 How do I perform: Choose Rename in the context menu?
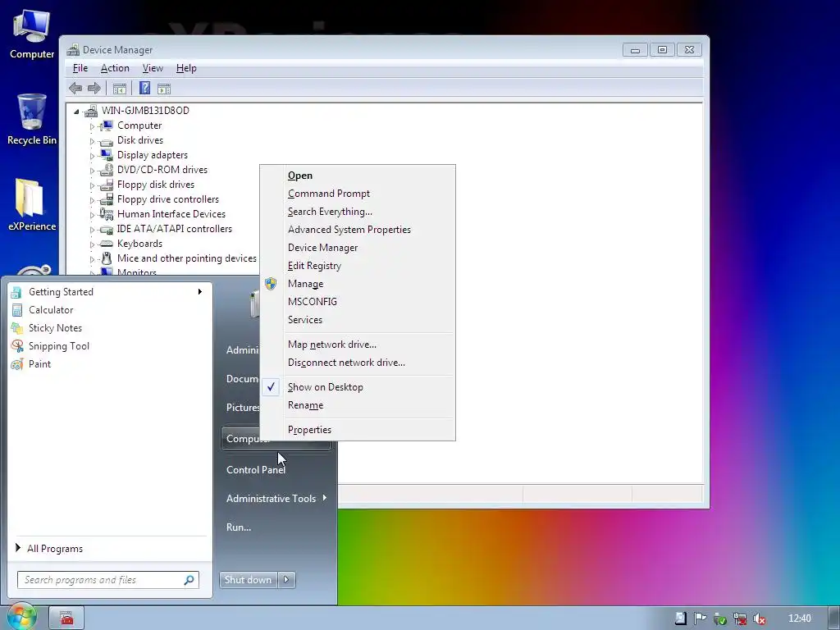pyautogui.click(x=305, y=405)
